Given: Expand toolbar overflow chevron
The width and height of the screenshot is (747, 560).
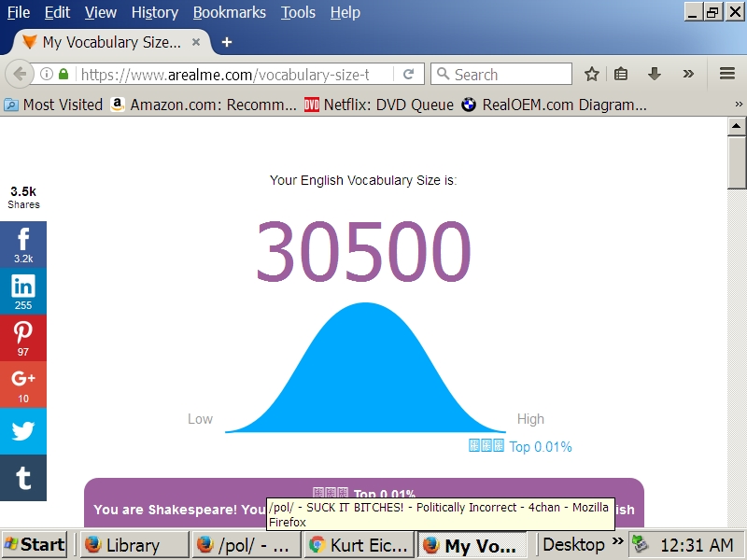Looking at the screenshot, I should point(688,74).
